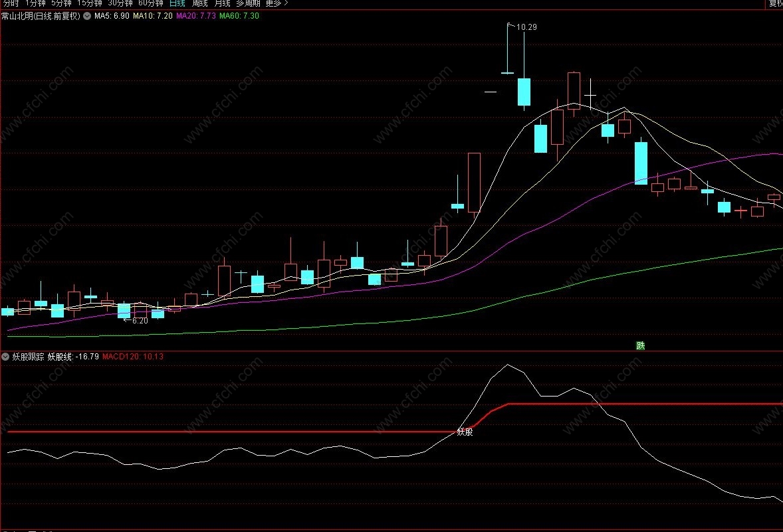
Task: Select the 30分钟 period tab
Action: pos(120,3)
